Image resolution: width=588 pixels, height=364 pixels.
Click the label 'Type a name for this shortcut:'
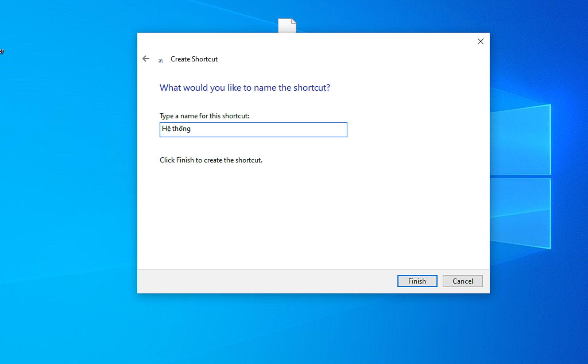pyautogui.click(x=204, y=116)
